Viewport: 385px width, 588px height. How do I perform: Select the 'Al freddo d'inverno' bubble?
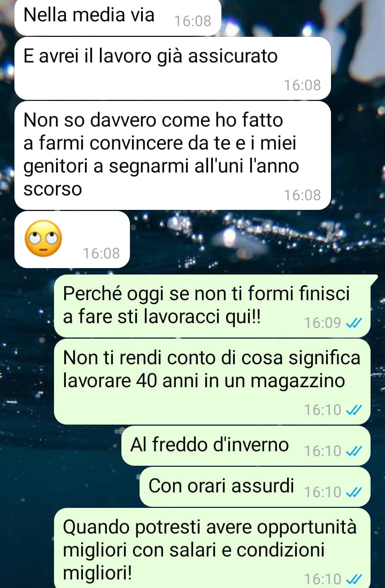pyautogui.click(x=245, y=445)
